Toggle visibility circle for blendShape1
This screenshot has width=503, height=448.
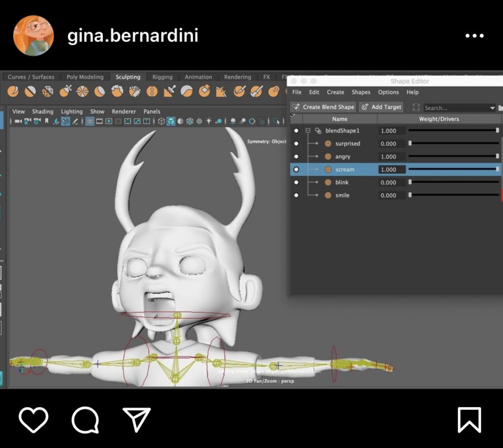tap(296, 131)
